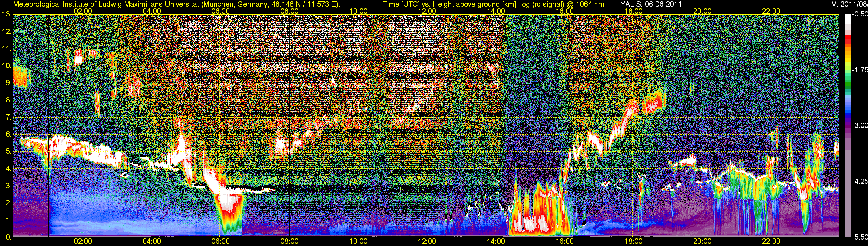Viewport: 868px width, 246px height.
Task: Pick the 13 km height axis label
Action: click(x=6, y=14)
